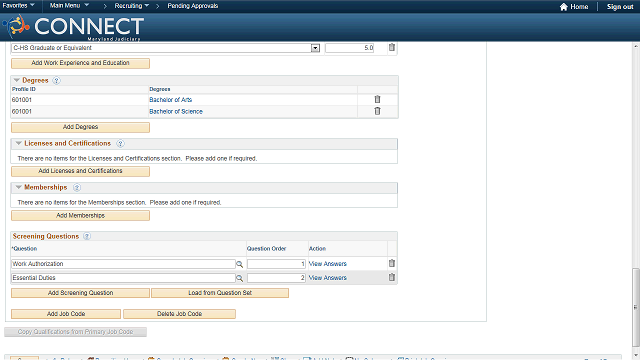Viewport: 640px width, 360px height.
Task: Click the Add Job Code button
Action: click(66, 314)
